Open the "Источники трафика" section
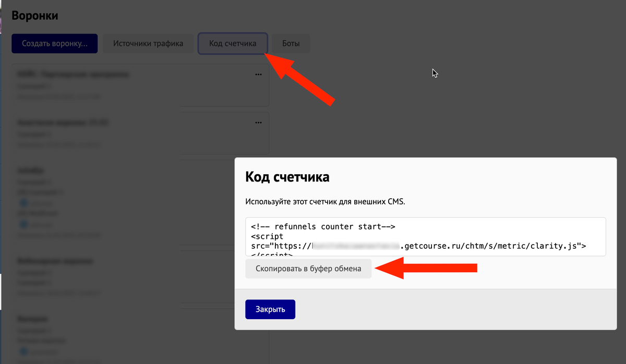626x364 pixels. pos(148,44)
